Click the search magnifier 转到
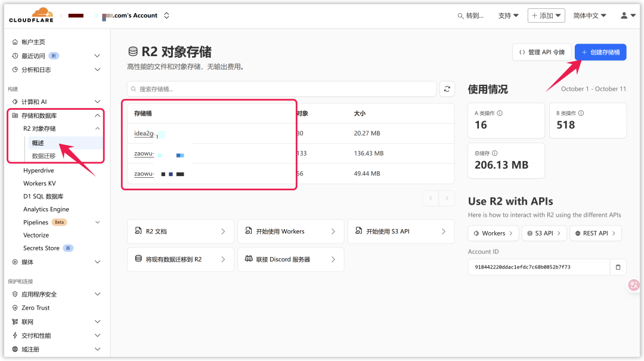644x361 pixels. [x=460, y=16]
